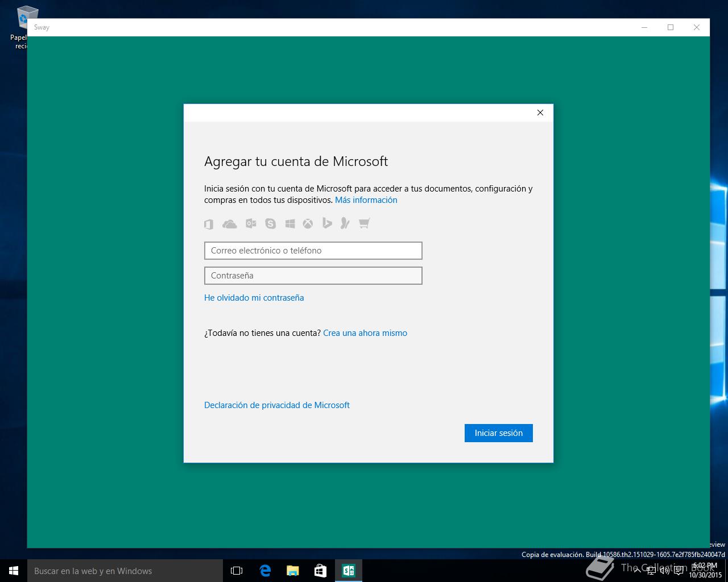Image resolution: width=728 pixels, height=582 pixels.
Task: Click the Buscar en la web search box
Action: 125,571
